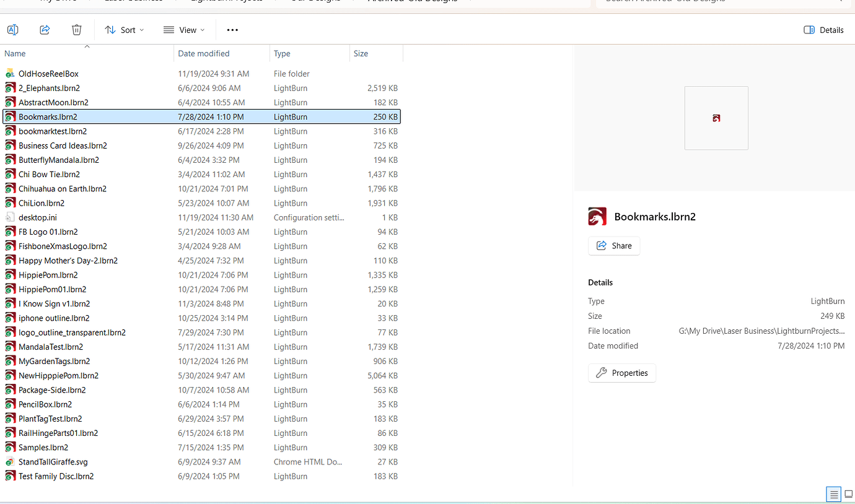Select Chi Bow Tie.lbrn2 file
This screenshot has width=855, height=504.
click(49, 175)
